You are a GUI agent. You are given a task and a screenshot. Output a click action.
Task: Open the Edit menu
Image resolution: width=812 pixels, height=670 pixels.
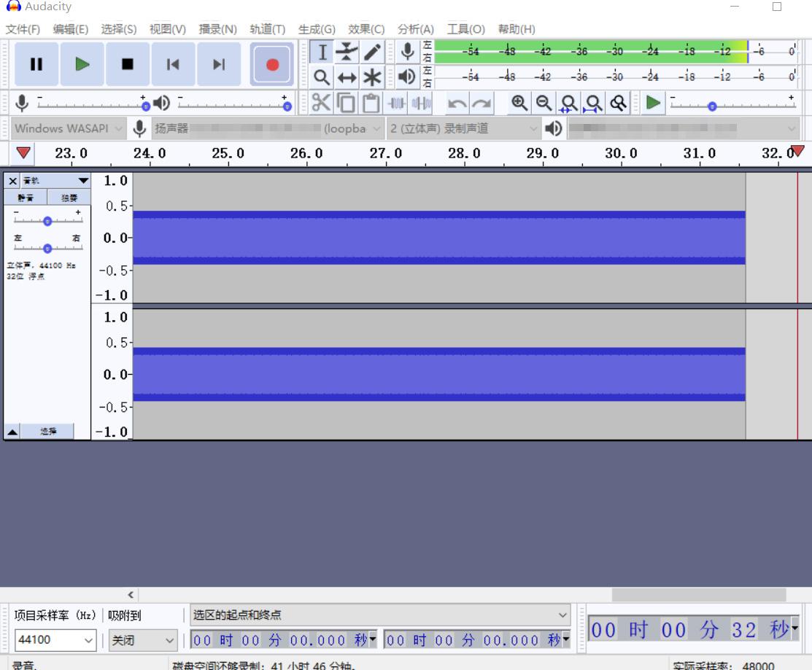[x=71, y=29]
